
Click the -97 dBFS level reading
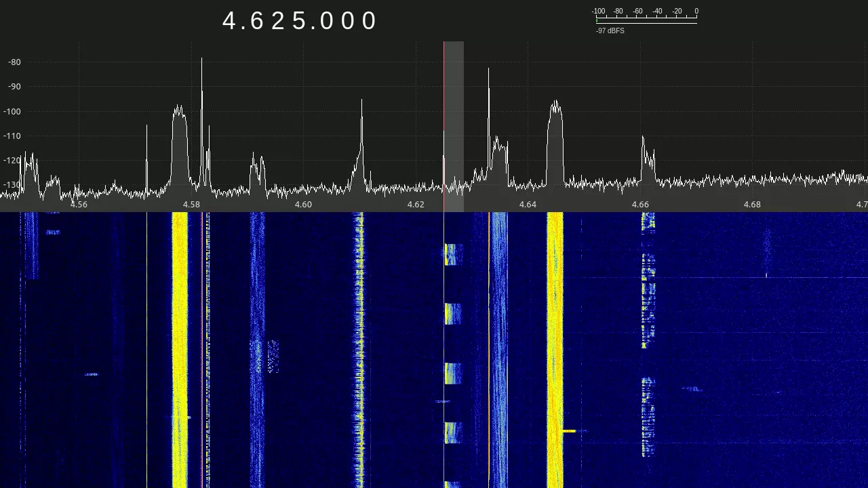(x=610, y=31)
